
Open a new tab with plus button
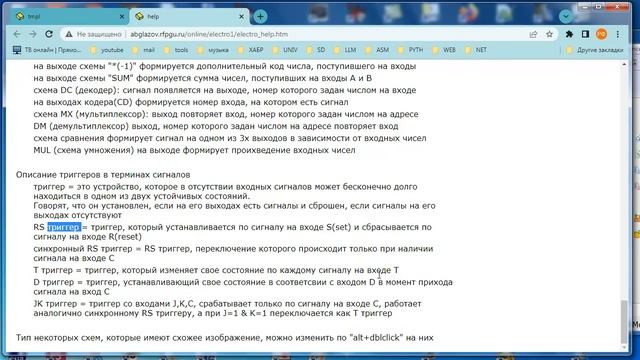tap(260, 16)
